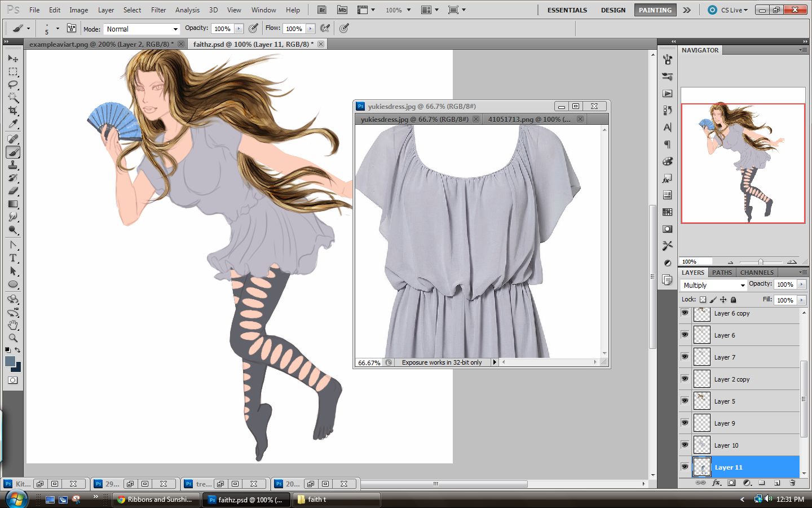Select the Zoom tool in toolbox
Image resolution: width=812 pixels, height=508 pixels.
[x=13, y=338]
